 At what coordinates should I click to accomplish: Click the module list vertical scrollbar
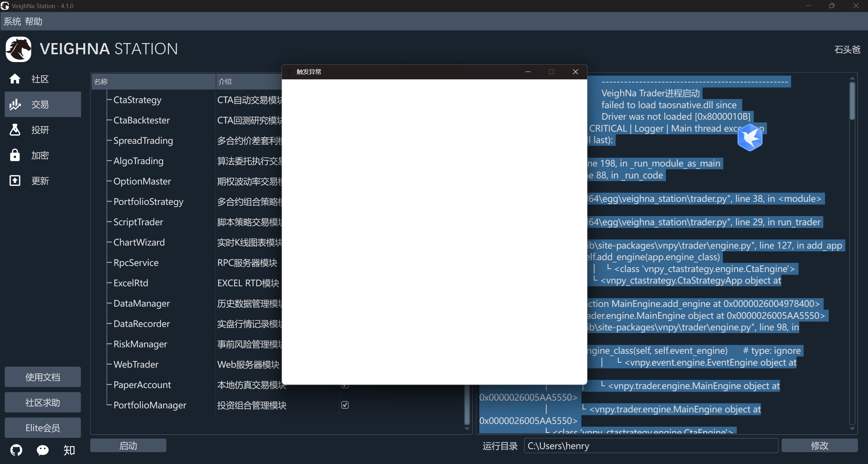[467, 405]
